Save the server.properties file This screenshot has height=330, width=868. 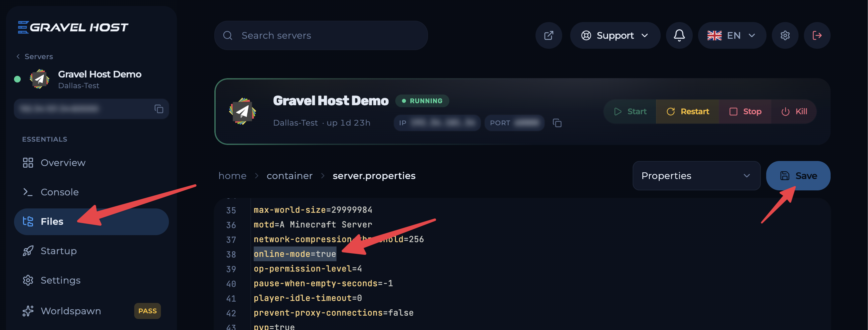tap(798, 176)
